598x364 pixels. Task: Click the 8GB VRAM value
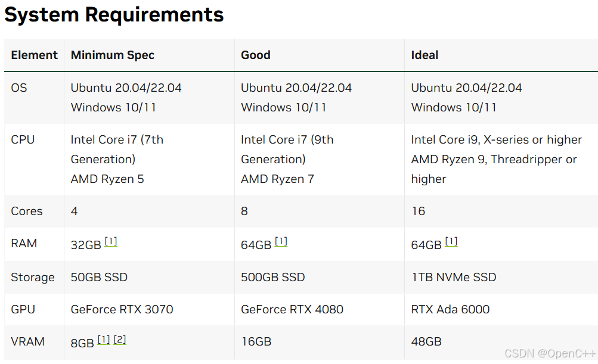point(82,343)
